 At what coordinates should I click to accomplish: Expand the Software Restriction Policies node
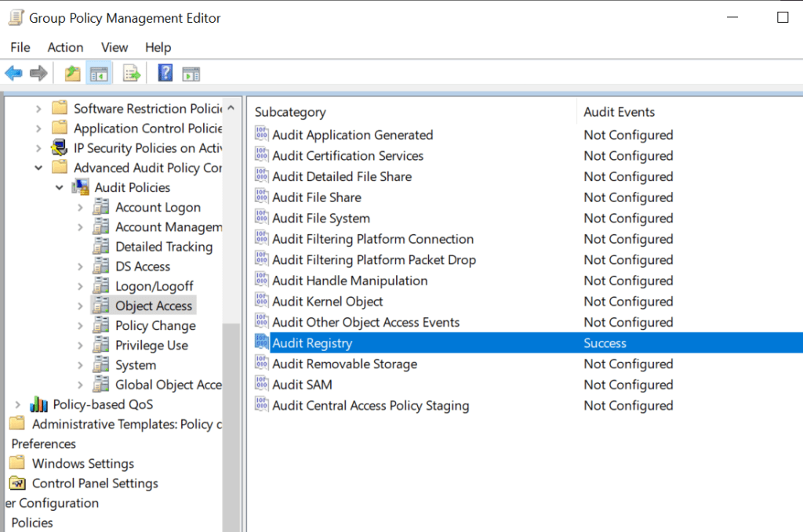click(x=38, y=109)
